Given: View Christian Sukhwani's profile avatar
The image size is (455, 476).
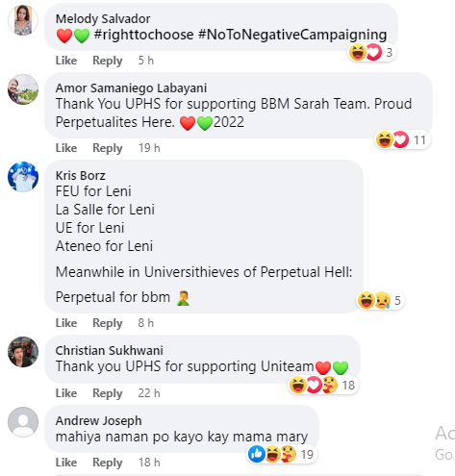Looking at the screenshot, I should (23, 352).
